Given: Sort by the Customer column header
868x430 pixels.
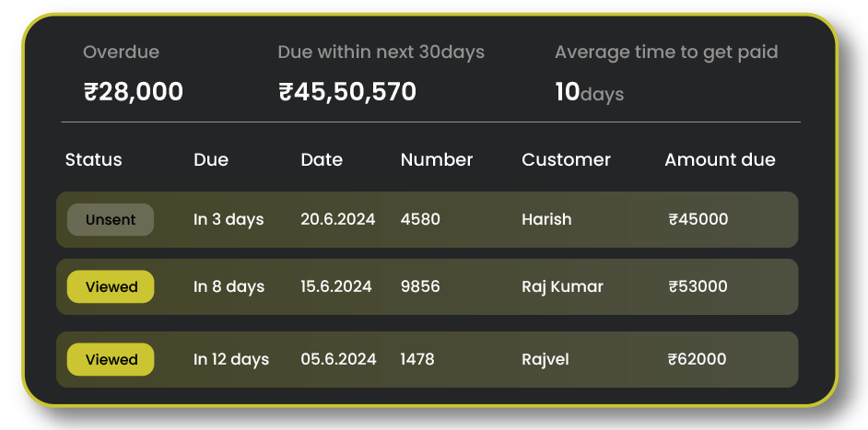Looking at the screenshot, I should point(566,160).
